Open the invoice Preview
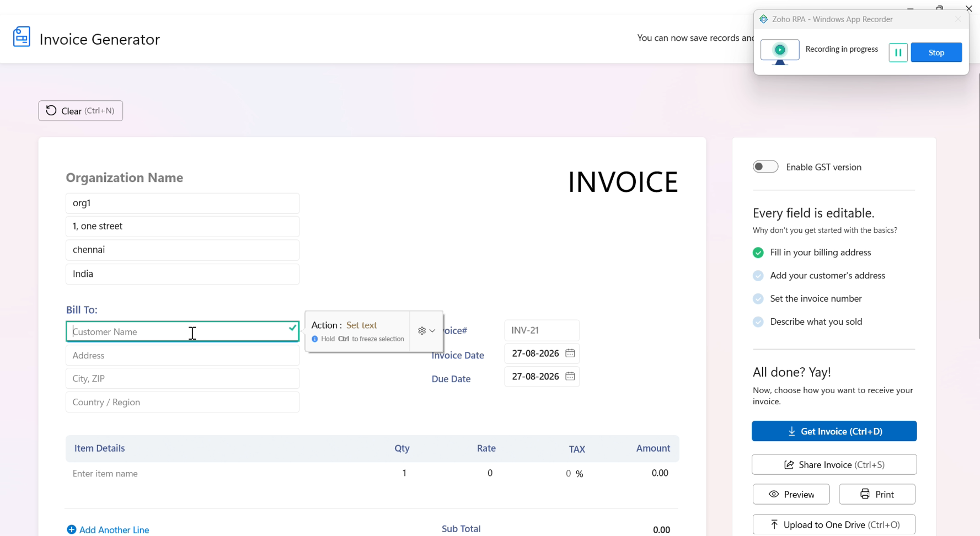Viewport: 980px width, 536px height. [791, 494]
